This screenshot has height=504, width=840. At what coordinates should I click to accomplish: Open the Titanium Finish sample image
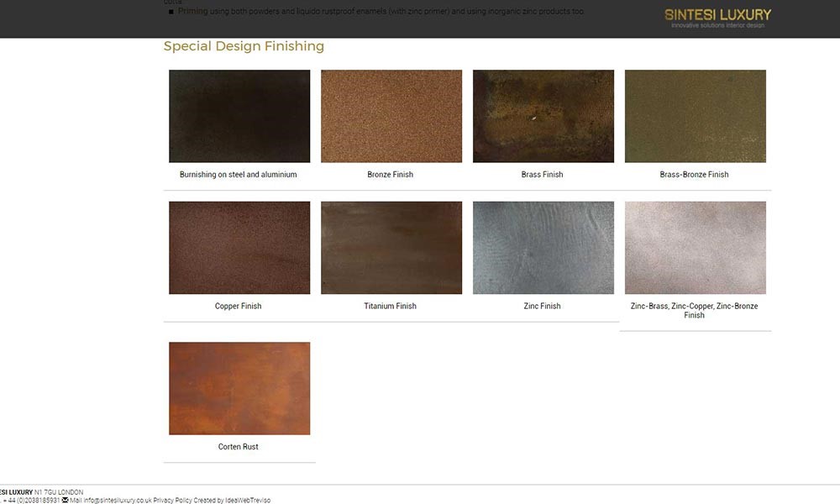tap(391, 248)
